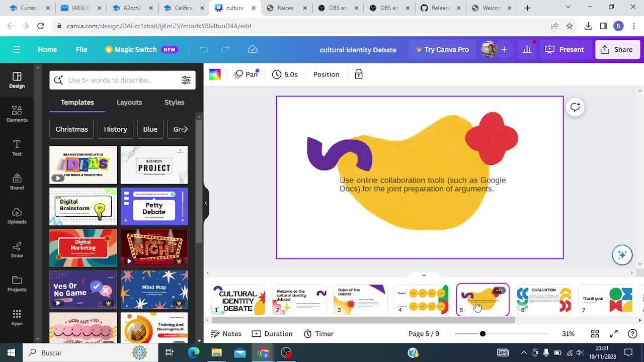The width and height of the screenshot is (644, 362).
Task: Click the zoom percentage 31%
Action: pos(569,334)
